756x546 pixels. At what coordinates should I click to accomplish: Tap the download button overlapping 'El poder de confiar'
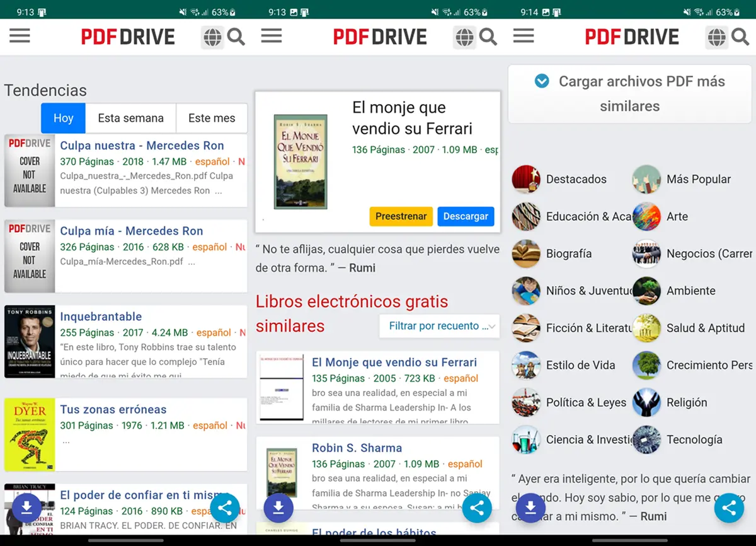click(26, 508)
